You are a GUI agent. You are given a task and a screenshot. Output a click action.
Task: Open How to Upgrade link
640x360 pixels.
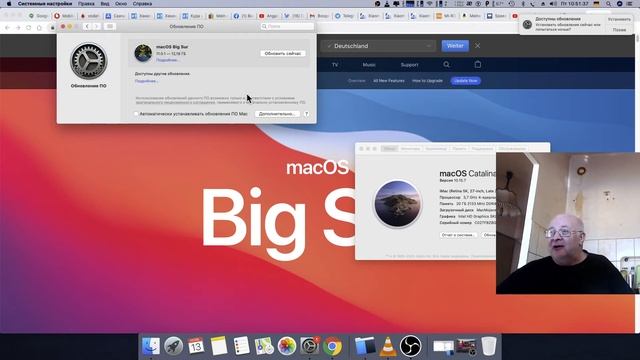[427, 81]
